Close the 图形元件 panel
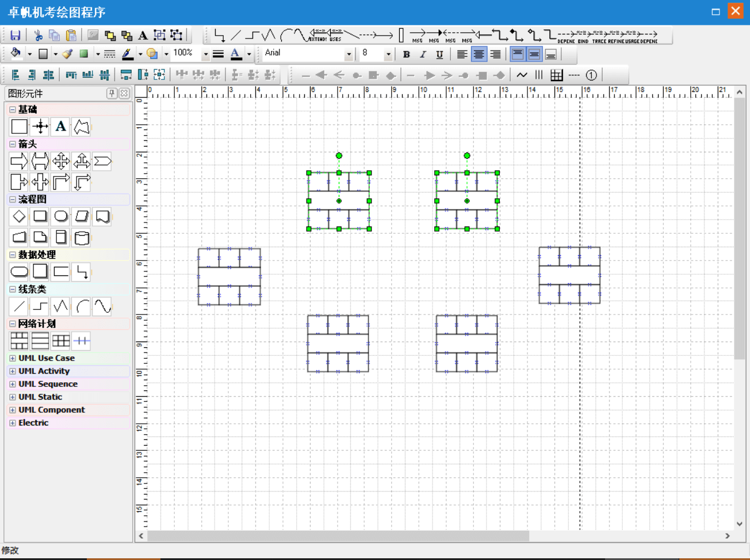The height and width of the screenshot is (560, 750). point(124,93)
